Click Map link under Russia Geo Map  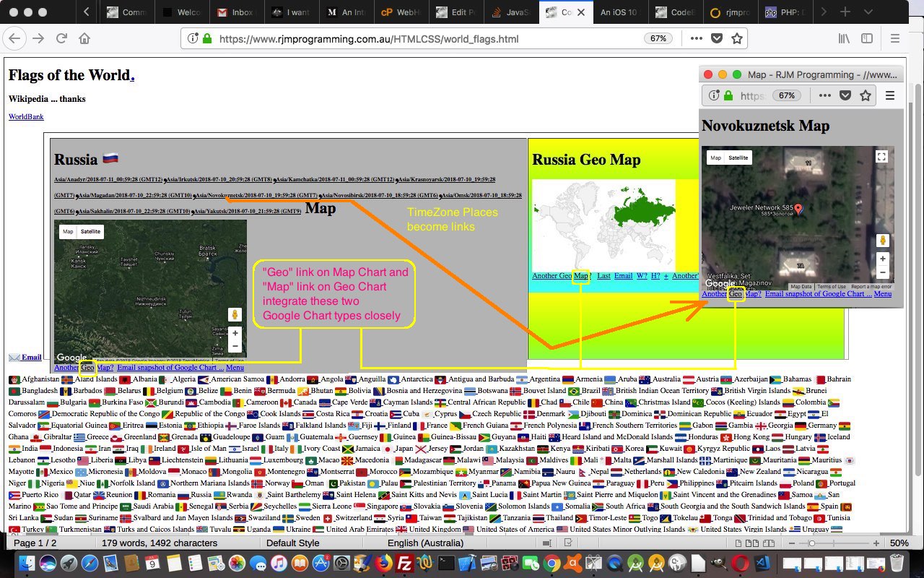(580, 276)
